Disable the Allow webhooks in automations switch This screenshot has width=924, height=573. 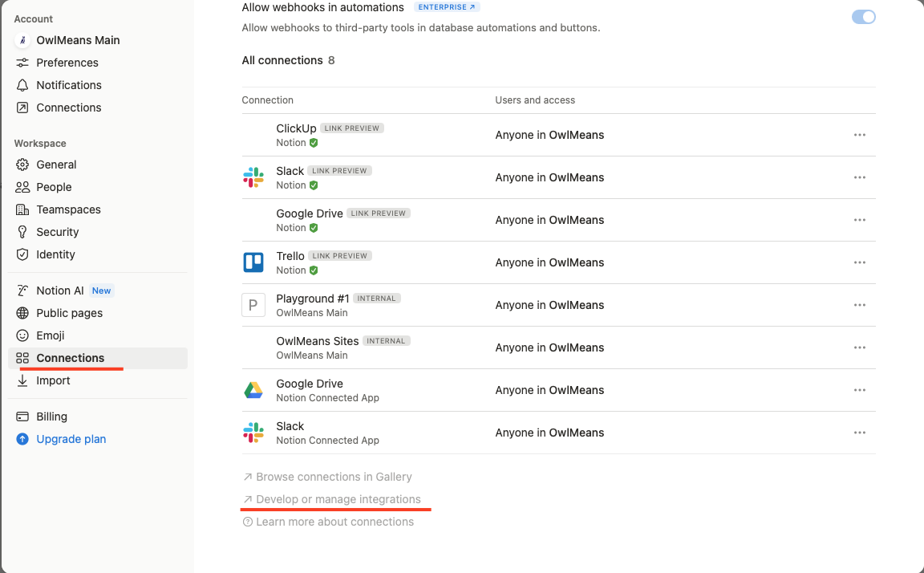tap(863, 17)
